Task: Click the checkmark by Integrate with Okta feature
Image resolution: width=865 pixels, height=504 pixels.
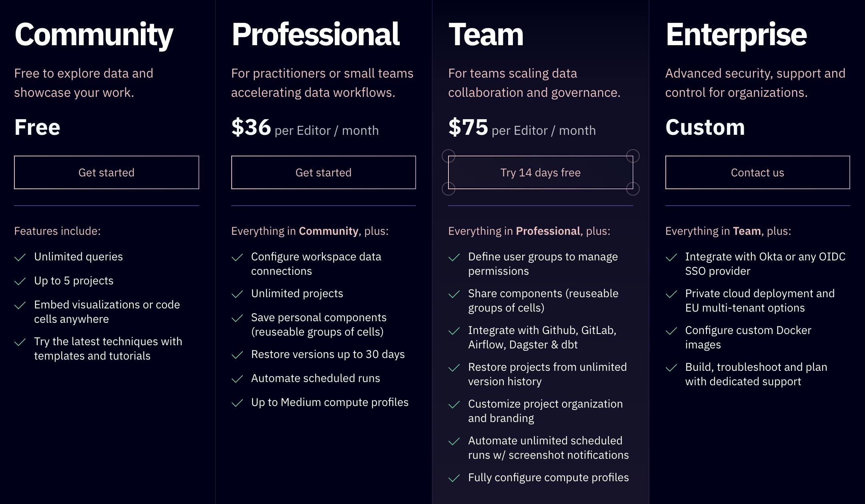Action: coord(671,257)
